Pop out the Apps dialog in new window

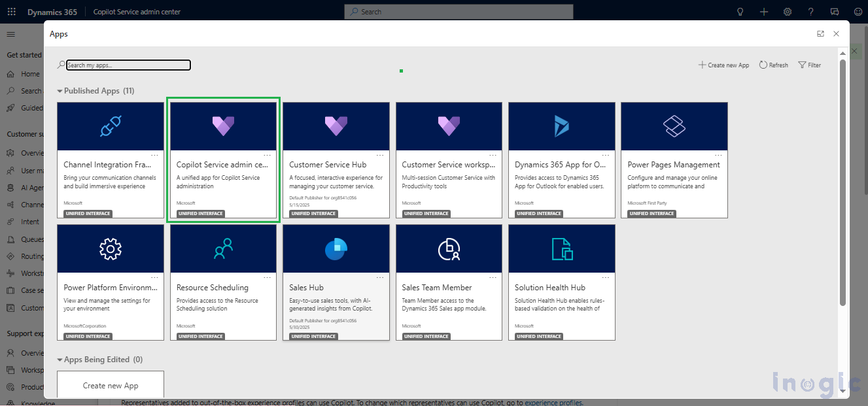click(x=820, y=34)
